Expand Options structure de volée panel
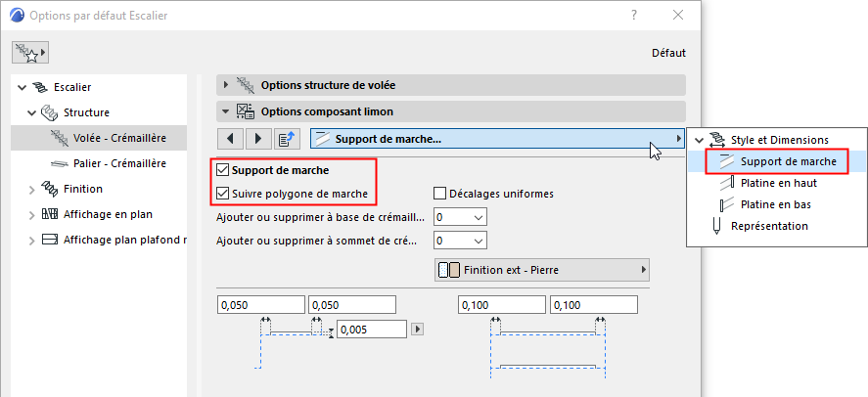Image resolution: width=868 pixels, height=397 pixels. pyautogui.click(x=226, y=85)
